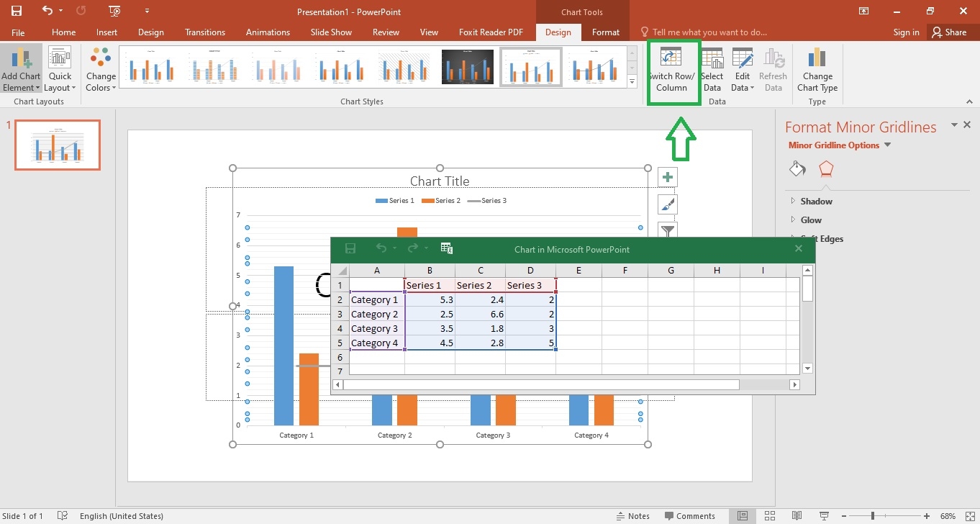Click the spell check status icon
The height and width of the screenshot is (524, 980).
63,516
